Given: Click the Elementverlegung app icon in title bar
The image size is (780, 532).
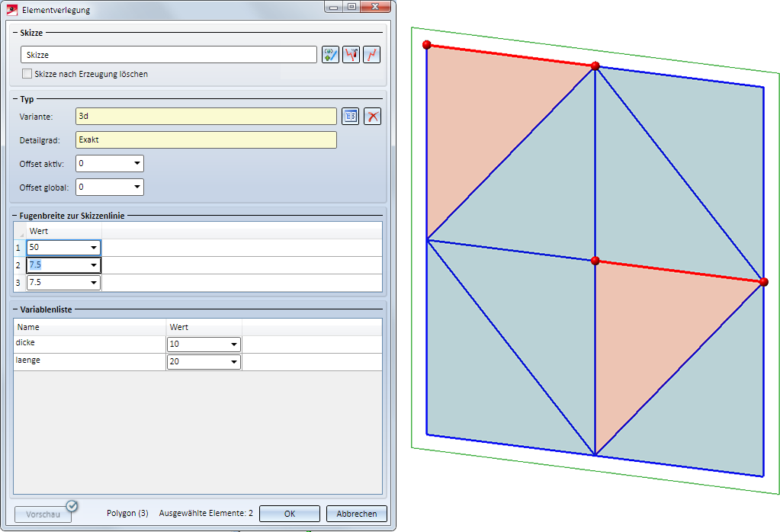Looking at the screenshot, I should [12, 9].
